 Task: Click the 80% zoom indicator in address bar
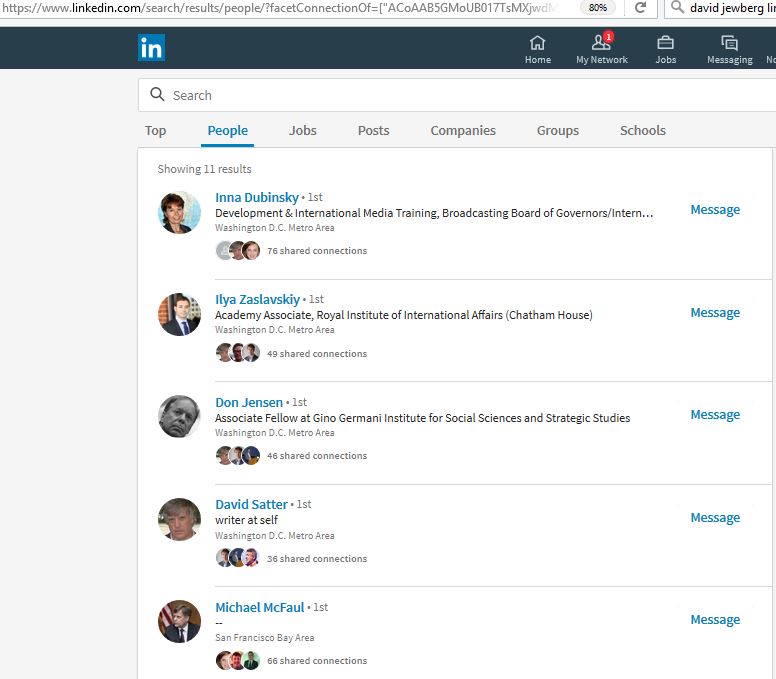[598, 7]
